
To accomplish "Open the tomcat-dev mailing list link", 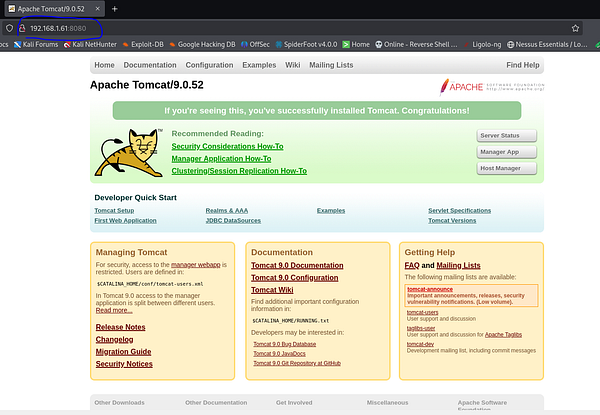I will click(420, 344).
